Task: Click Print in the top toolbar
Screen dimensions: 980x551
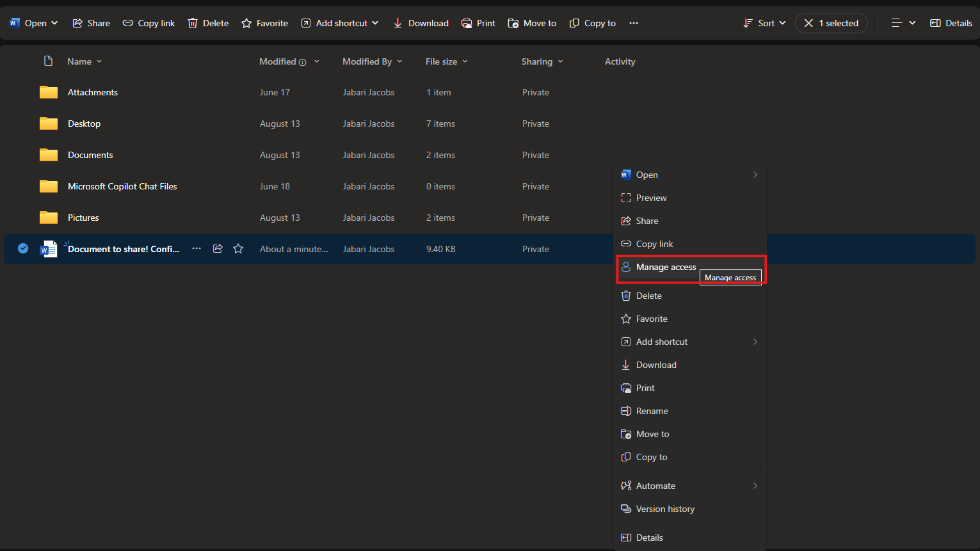Action: [478, 23]
